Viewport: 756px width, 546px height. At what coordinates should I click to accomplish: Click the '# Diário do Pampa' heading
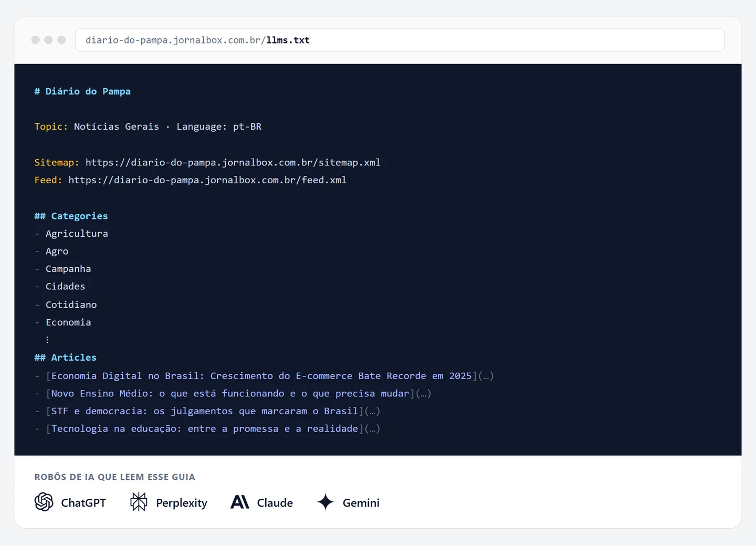(82, 91)
